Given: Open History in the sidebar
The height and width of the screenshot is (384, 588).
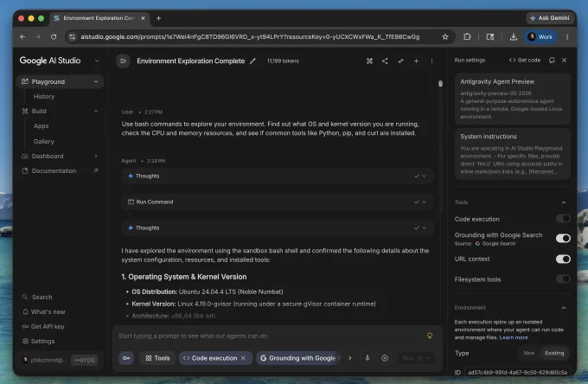Looking at the screenshot, I should tap(44, 96).
